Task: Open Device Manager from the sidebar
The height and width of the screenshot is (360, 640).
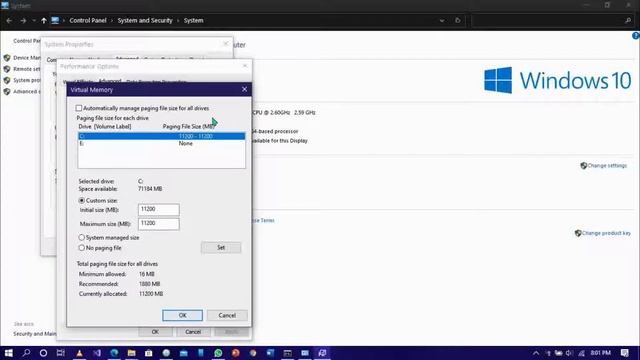Action: pos(27,58)
